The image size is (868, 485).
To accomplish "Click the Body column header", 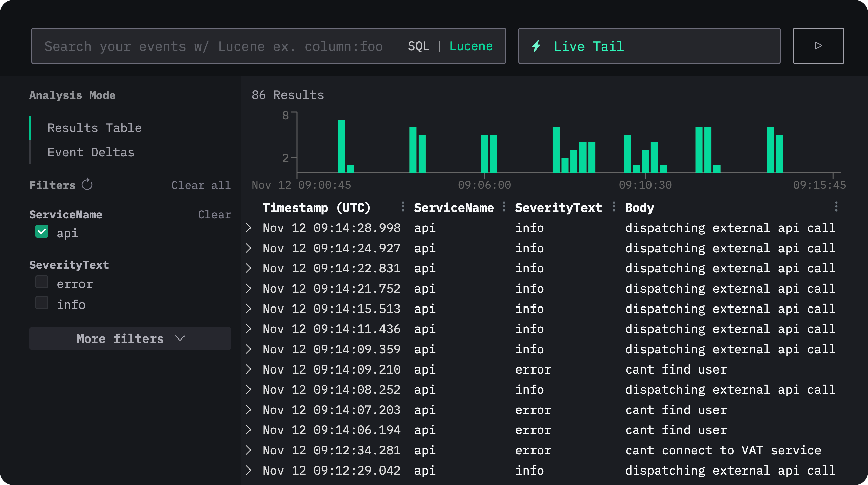I will click(x=639, y=207).
